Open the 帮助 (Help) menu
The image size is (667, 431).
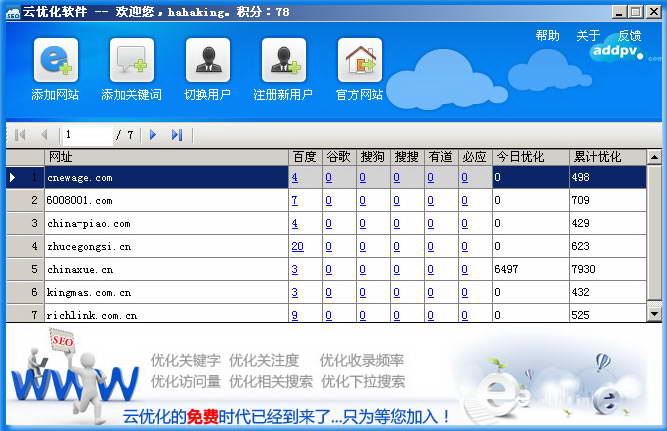coord(547,36)
